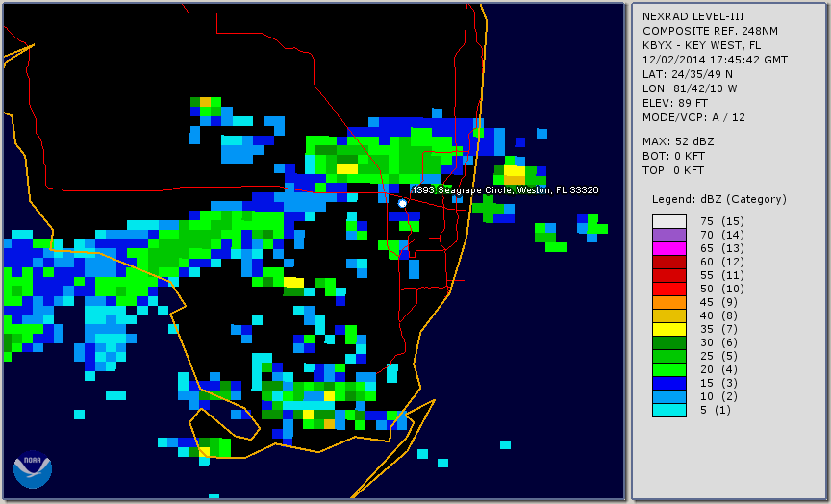This screenshot has height=504, width=831.
Task: Select the 45 dBZ orange legend swatch
Action: [x=669, y=302]
